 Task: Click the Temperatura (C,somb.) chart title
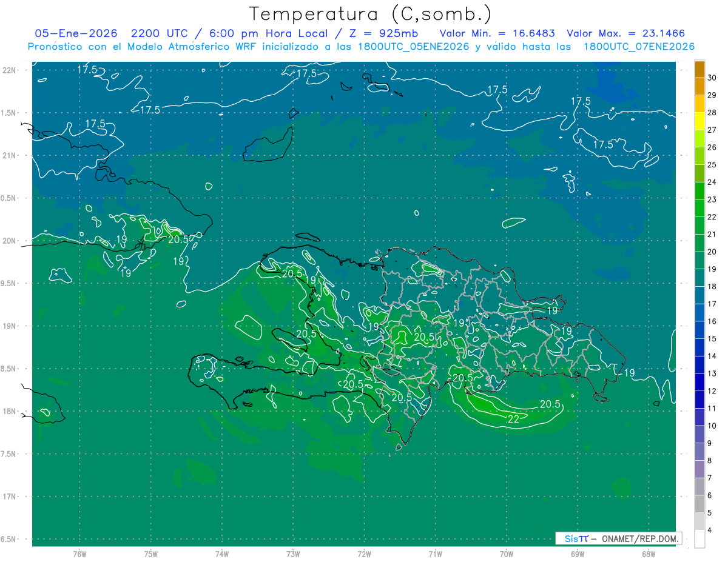tap(370, 13)
